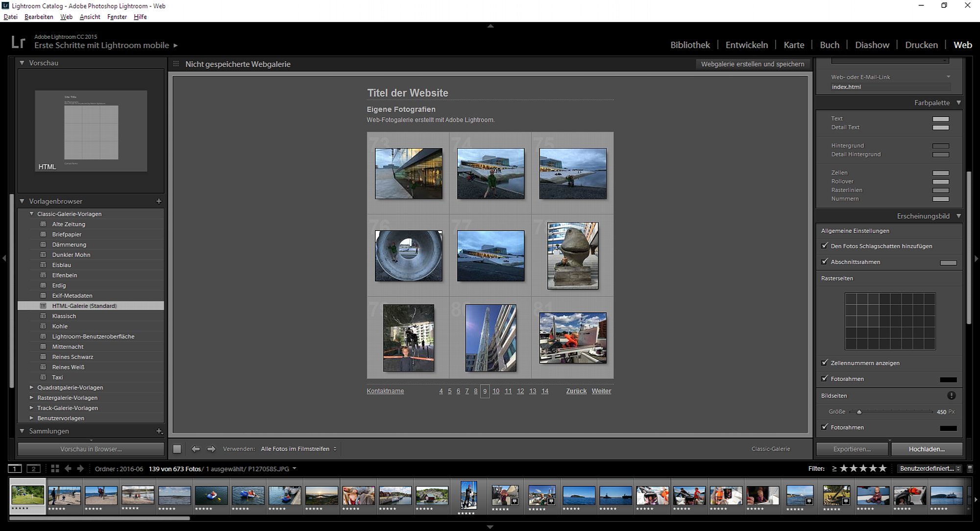The height and width of the screenshot is (531, 980).
Task: Click the Hintergrund color swatch
Action: tap(940, 146)
